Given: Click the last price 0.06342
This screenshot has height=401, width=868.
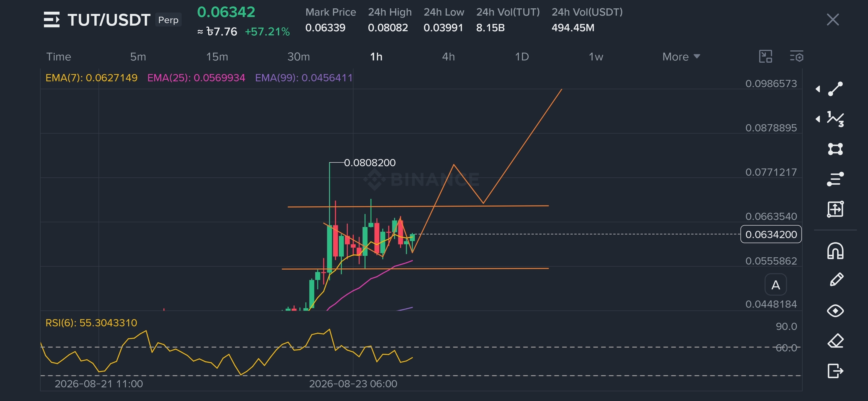Looking at the screenshot, I should point(226,12).
